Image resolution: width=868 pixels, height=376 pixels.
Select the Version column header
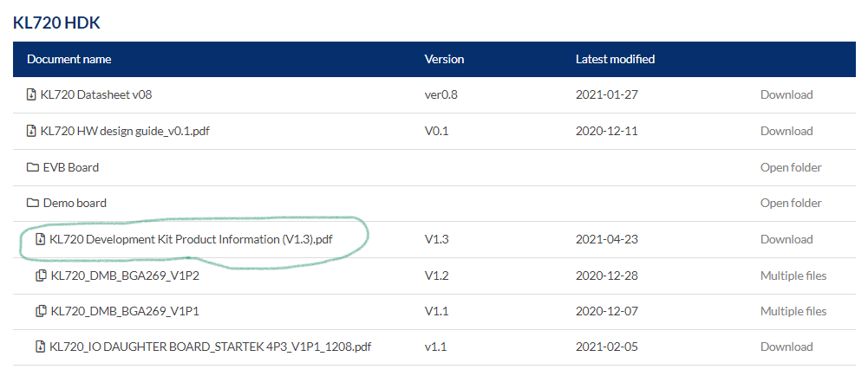pyautogui.click(x=444, y=59)
